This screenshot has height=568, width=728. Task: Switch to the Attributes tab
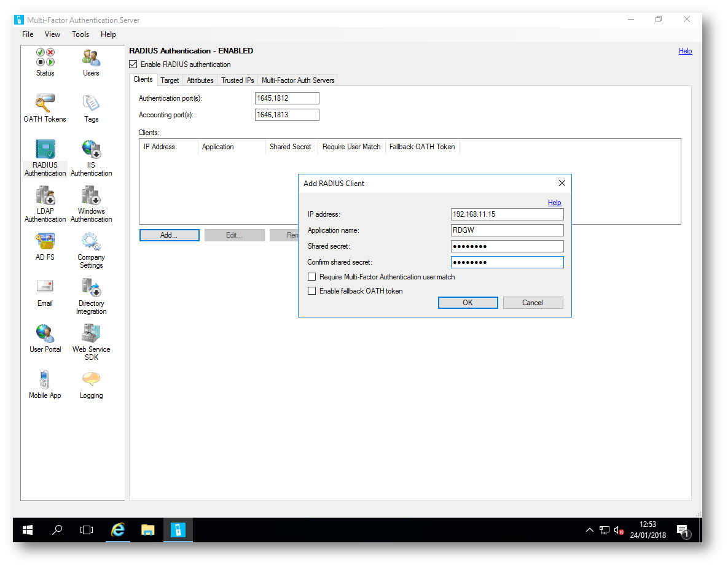(200, 80)
